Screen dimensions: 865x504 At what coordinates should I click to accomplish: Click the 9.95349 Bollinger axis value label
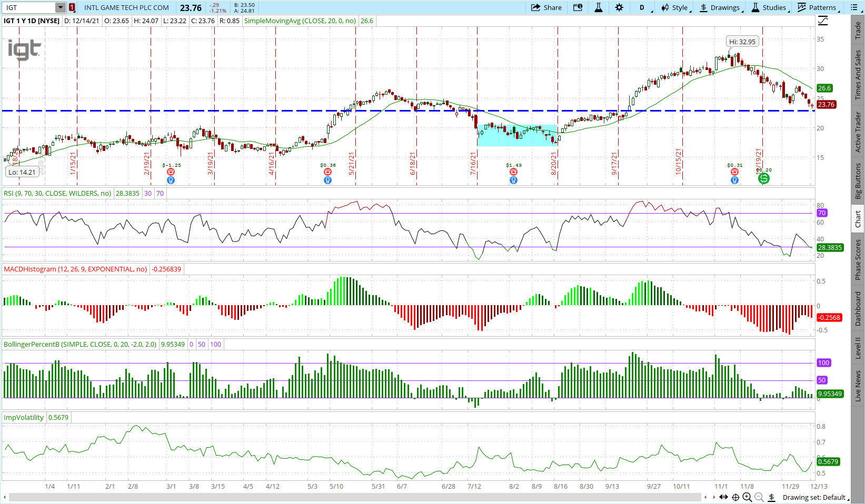point(830,394)
